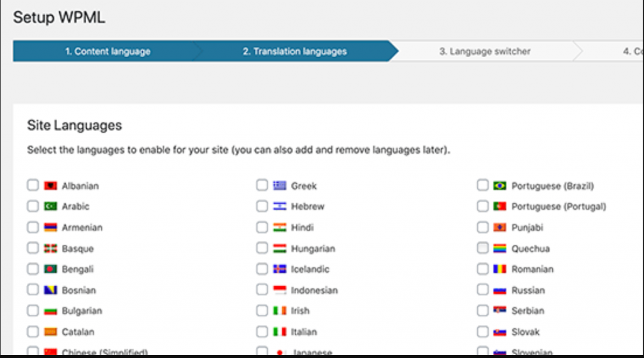Open step 3 Language switcher
Screen dimensions: 644x358
point(485,52)
